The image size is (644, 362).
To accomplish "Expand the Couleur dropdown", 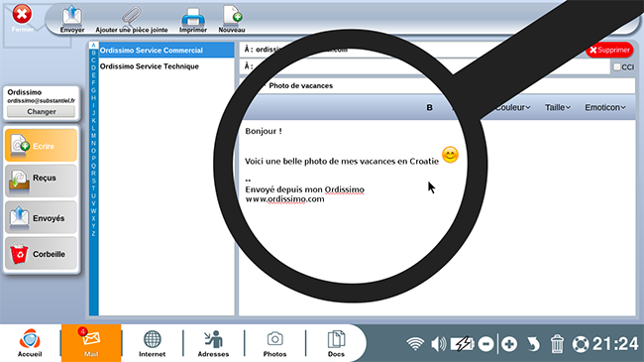I will point(513,107).
